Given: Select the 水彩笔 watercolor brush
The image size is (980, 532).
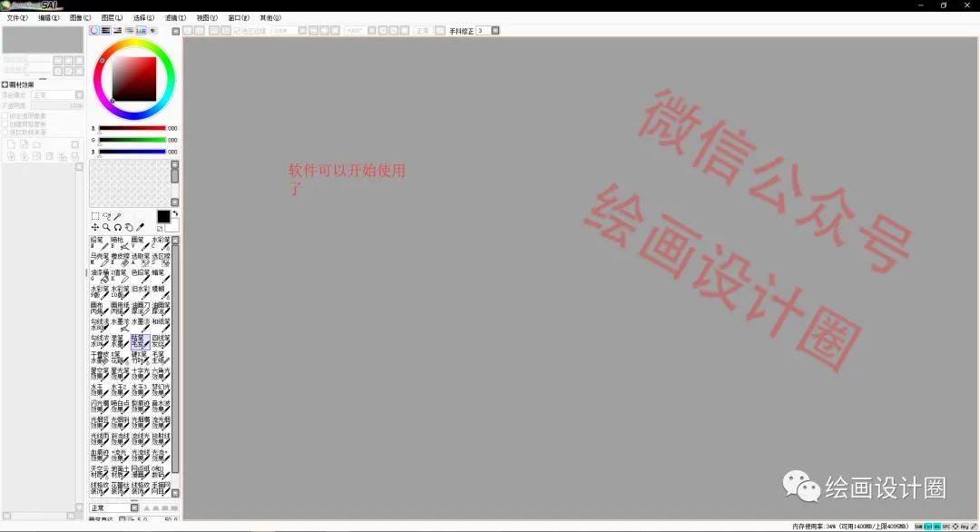Looking at the screenshot, I should [161, 243].
